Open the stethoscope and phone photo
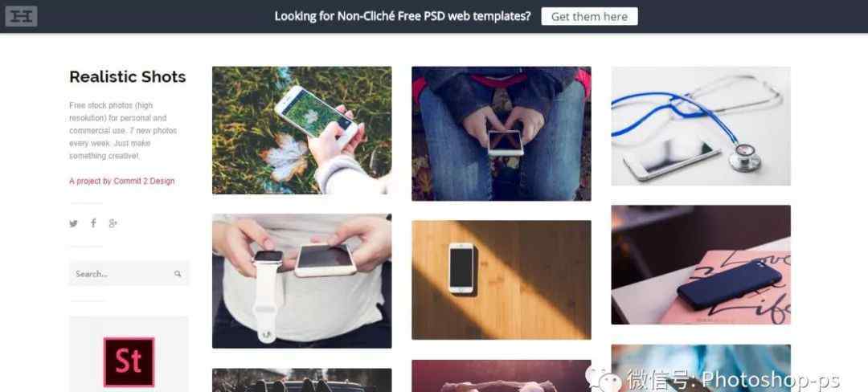The height and width of the screenshot is (392, 868). pyautogui.click(x=701, y=126)
